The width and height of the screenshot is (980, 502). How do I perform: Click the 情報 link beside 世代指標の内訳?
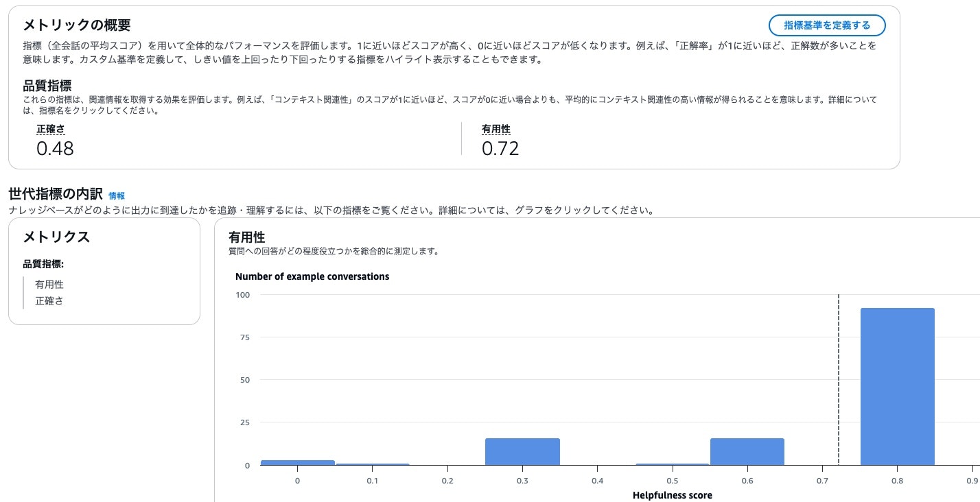coord(115,195)
